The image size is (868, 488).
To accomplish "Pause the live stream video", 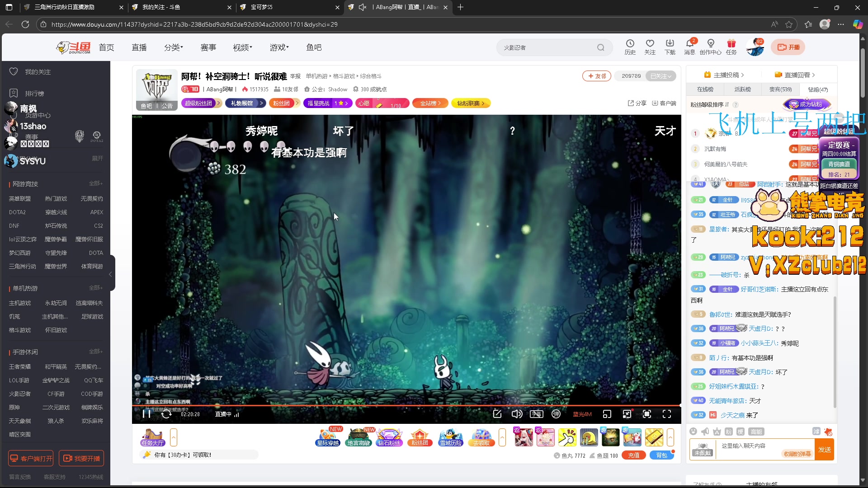I will (x=146, y=414).
